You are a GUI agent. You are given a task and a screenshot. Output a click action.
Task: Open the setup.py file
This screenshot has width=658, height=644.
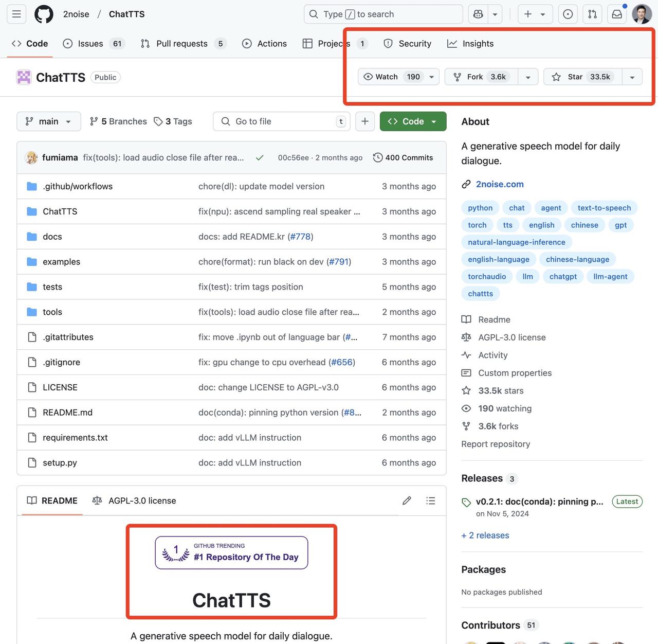[x=60, y=462]
